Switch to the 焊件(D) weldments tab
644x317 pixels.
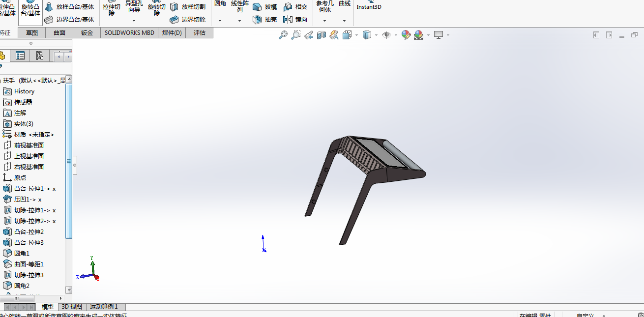point(172,33)
